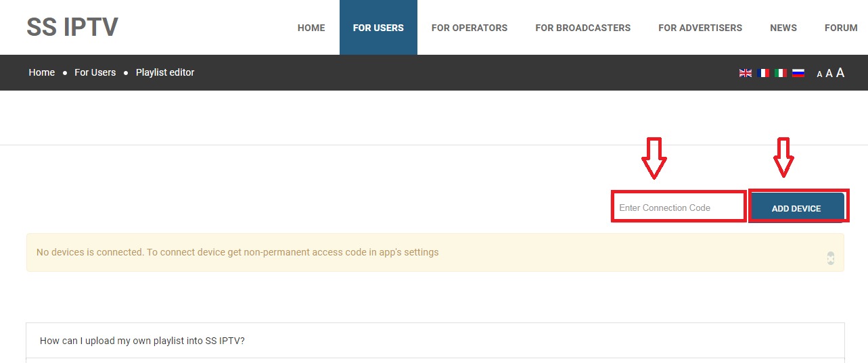Click the Home breadcrumb link
This screenshot has height=363, width=868.
(41, 72)
